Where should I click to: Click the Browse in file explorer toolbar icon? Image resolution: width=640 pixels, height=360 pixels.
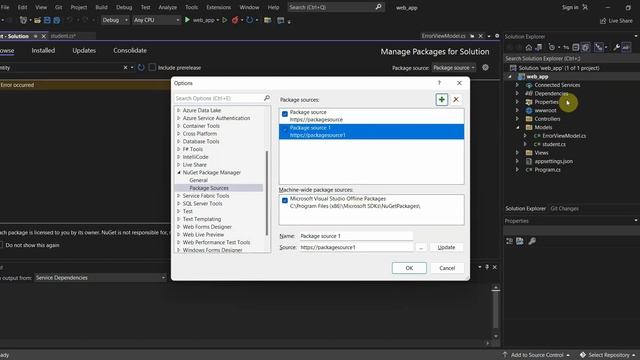coord(267,20)
